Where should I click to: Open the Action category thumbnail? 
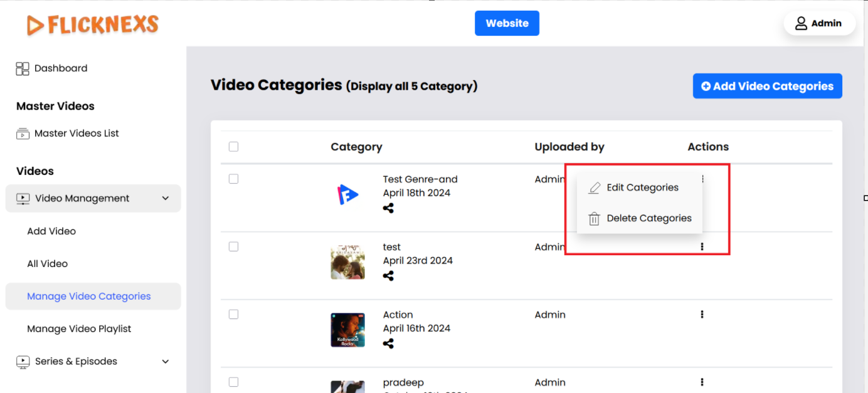pos(347,330)
